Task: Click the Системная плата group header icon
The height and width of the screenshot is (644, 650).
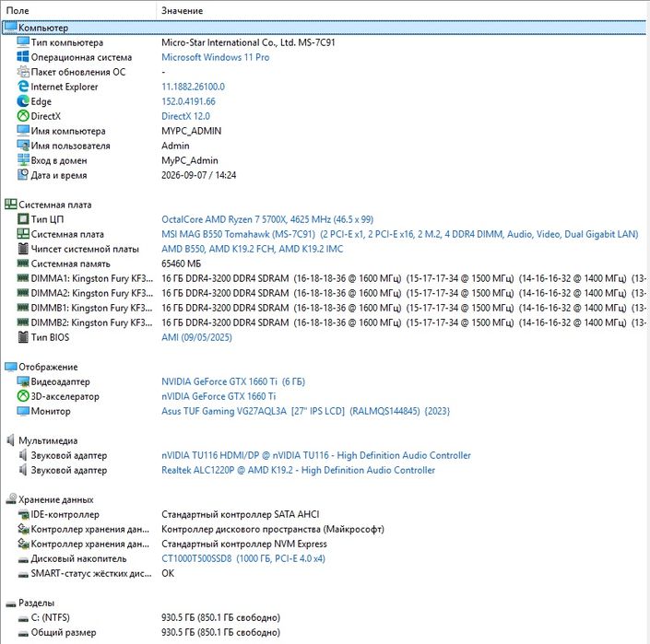Action: [10, 205]
